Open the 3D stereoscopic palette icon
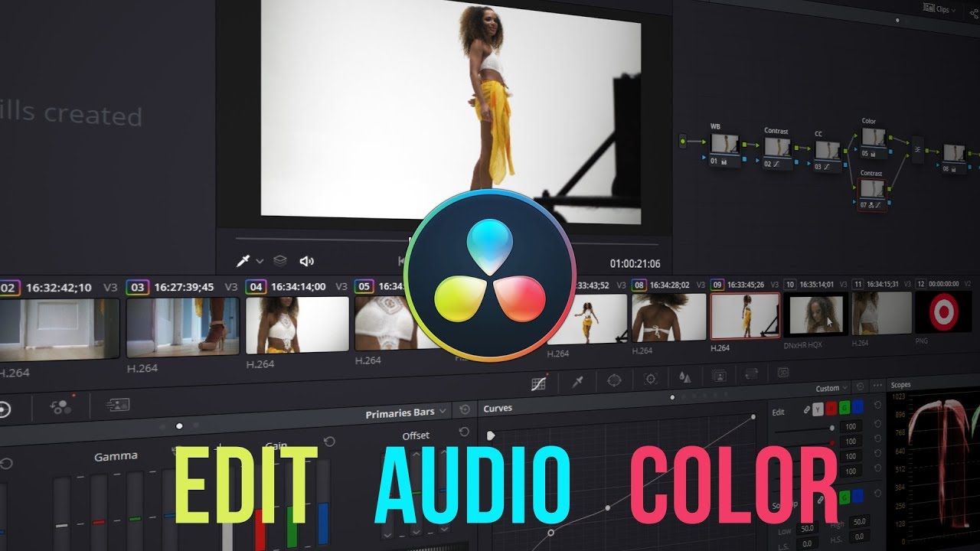This screenshot has width=980, height=551. 783,373
